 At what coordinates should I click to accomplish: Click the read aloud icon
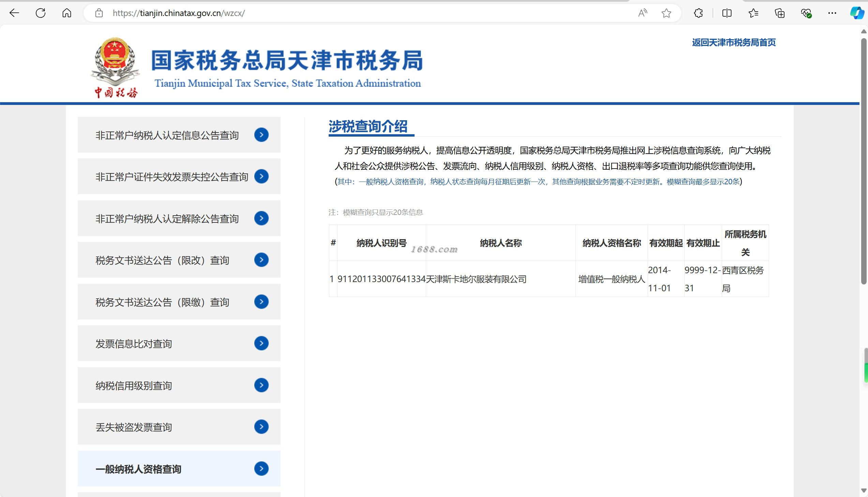(643, 13)
